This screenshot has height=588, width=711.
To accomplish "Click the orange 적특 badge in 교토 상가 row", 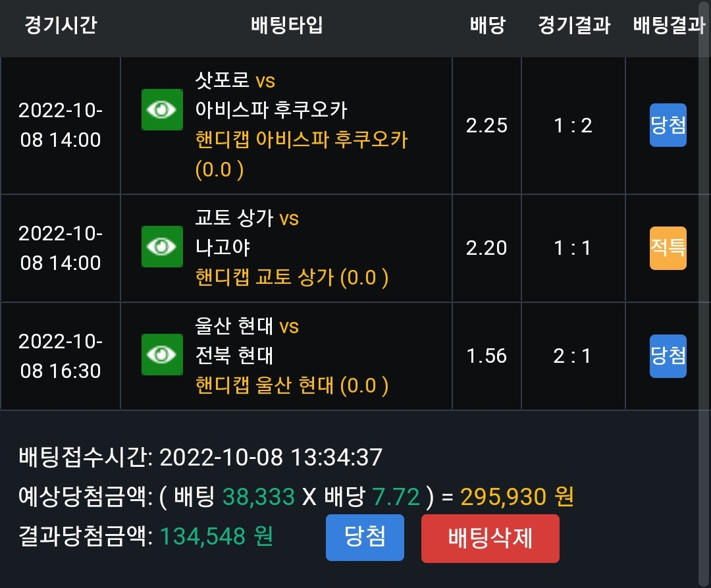I will [668, 248].
